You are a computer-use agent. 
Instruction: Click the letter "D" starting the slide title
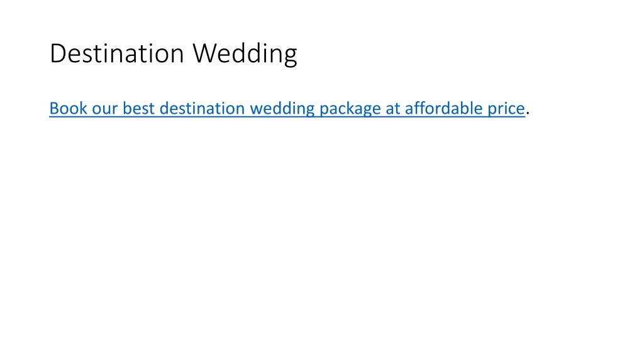(58, 53)
